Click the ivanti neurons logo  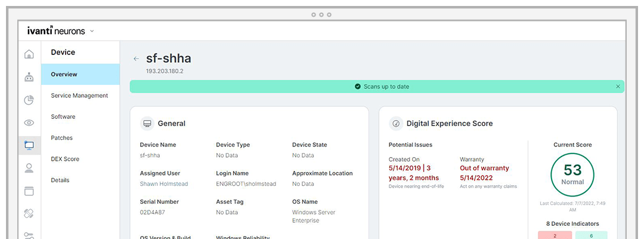pyautogui.click(x=56, y=30)
